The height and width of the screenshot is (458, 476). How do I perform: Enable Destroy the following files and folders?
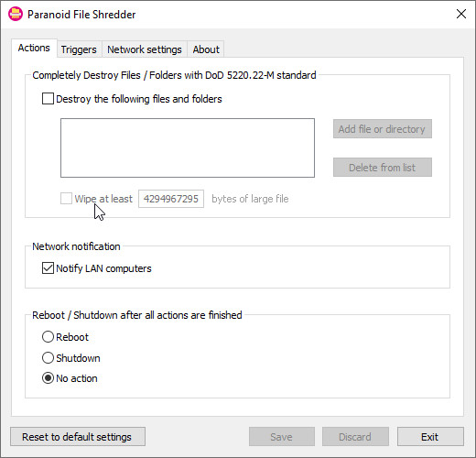(x=48, y=99)
